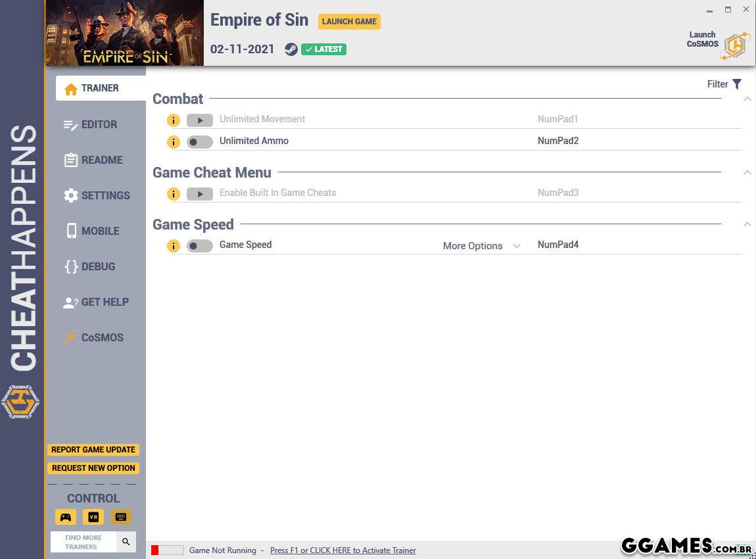Click the Filter funnel icon
Screen dimensions: 756x559
click(737, 84)
